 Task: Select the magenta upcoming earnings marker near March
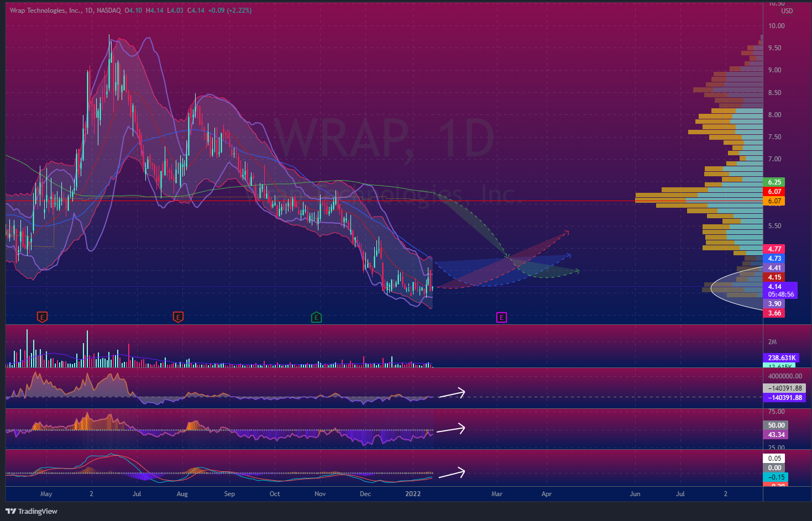(x=501, y=317)
